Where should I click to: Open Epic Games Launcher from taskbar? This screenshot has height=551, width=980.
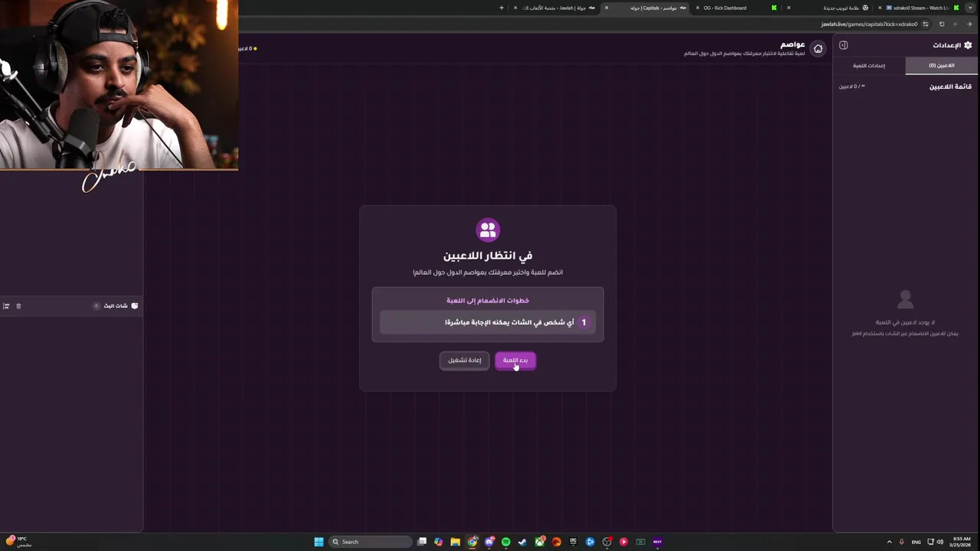click(x=573, y=542)
